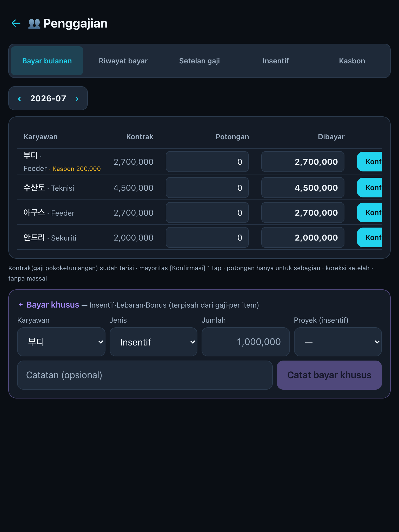Viewport: 399px width, 532px height.
Task: Open the Setelan gaji tab
Action: pyautogui.click(x=199, y=61)
